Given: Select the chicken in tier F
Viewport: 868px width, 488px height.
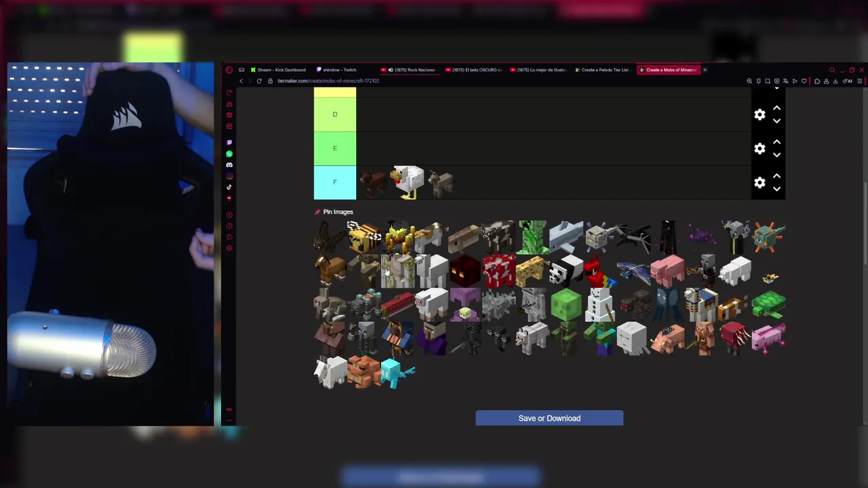Looking at the screenshot, I should coord(408,182).
